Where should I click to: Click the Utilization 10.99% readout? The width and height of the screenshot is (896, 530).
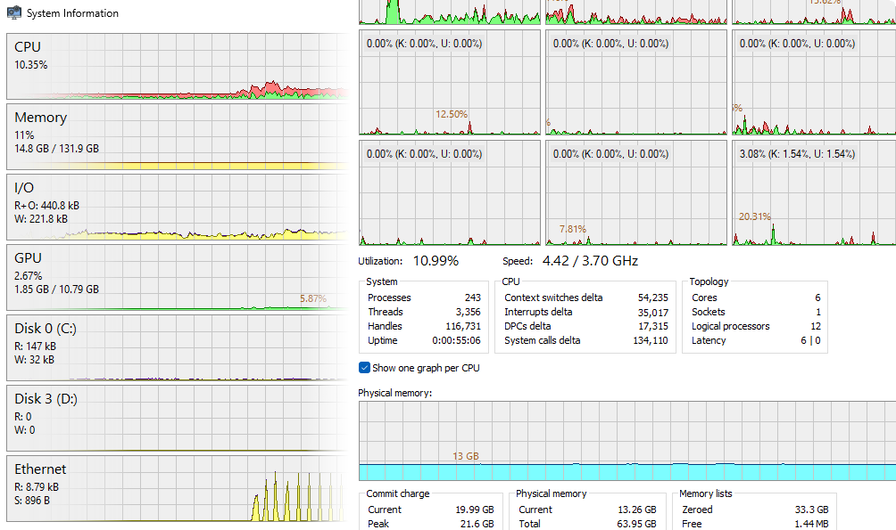tap(408, 261)
